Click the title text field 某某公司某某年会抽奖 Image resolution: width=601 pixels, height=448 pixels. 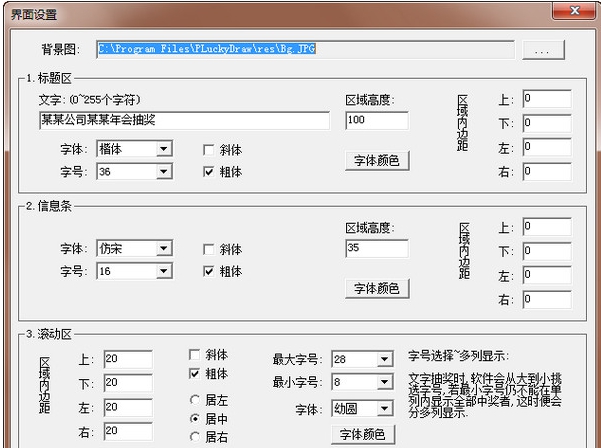184,120
